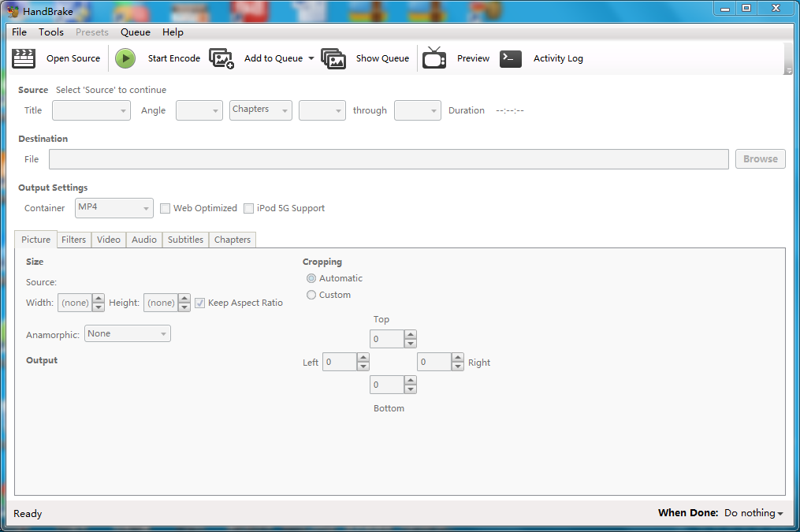Image resolution: width=800 pixels, height=532 pixels.
Task: Click the HandBrake app icon in title bar
Action: click(13, 11)
